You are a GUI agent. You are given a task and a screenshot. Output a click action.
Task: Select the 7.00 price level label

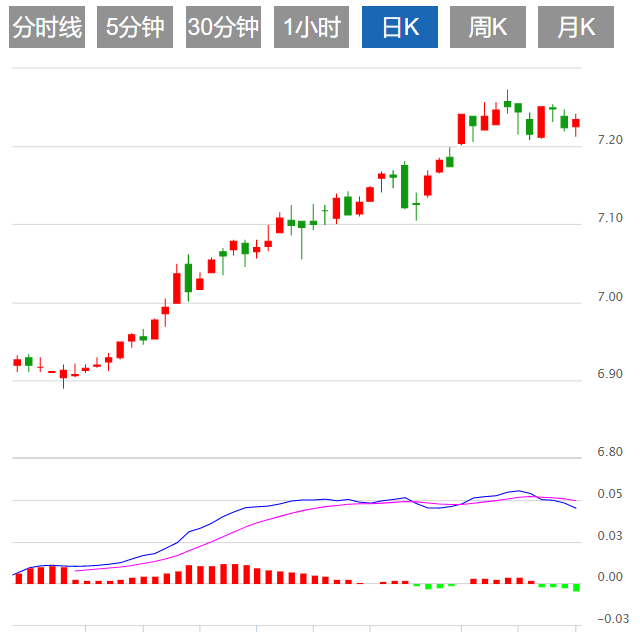coord(609,297)
